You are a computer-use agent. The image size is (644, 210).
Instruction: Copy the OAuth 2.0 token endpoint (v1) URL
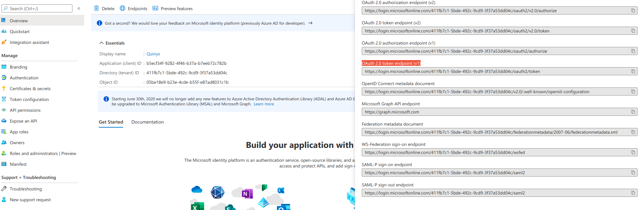coord(633,72)
